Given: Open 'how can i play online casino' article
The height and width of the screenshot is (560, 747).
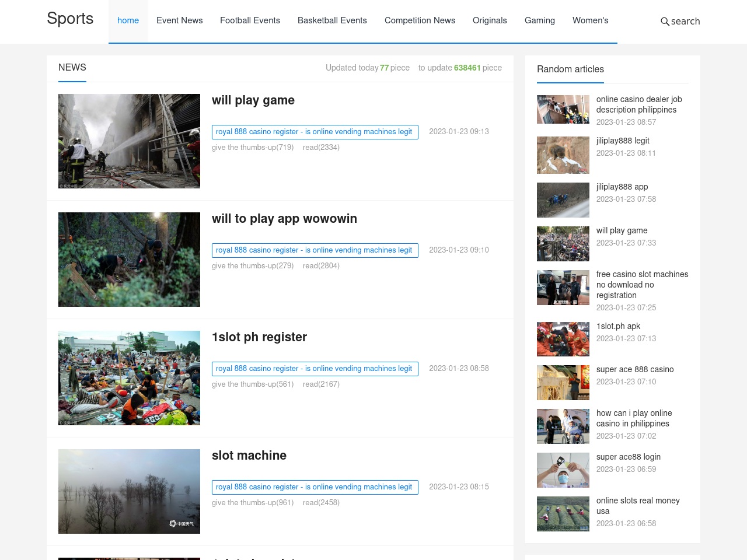Looking at the screenshot, I should pos(634,418).
